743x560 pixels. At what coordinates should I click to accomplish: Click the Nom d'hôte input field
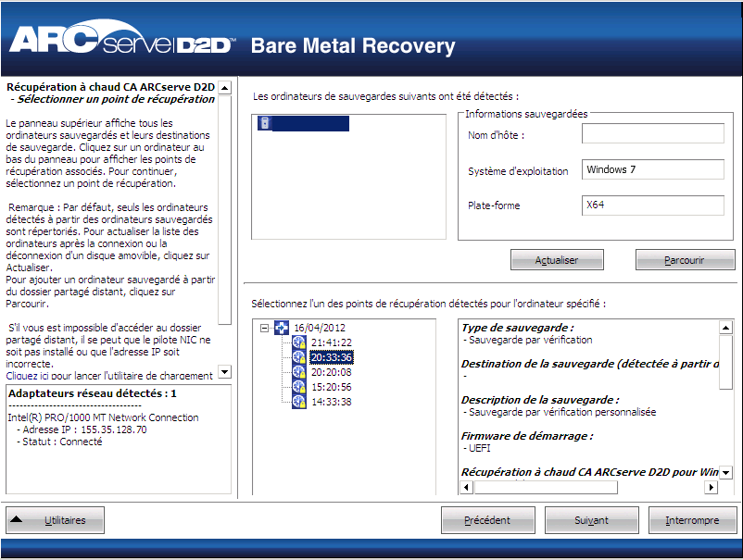coord(652,133)
